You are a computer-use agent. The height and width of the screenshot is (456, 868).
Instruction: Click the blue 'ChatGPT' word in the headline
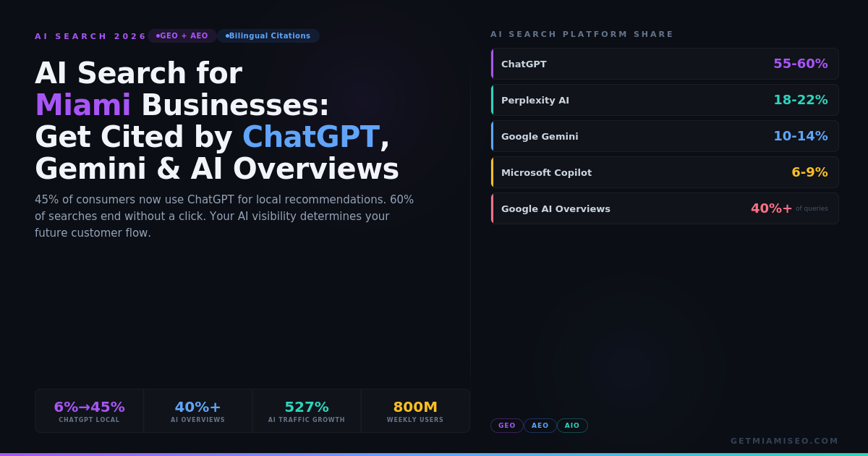coord(310,138)
